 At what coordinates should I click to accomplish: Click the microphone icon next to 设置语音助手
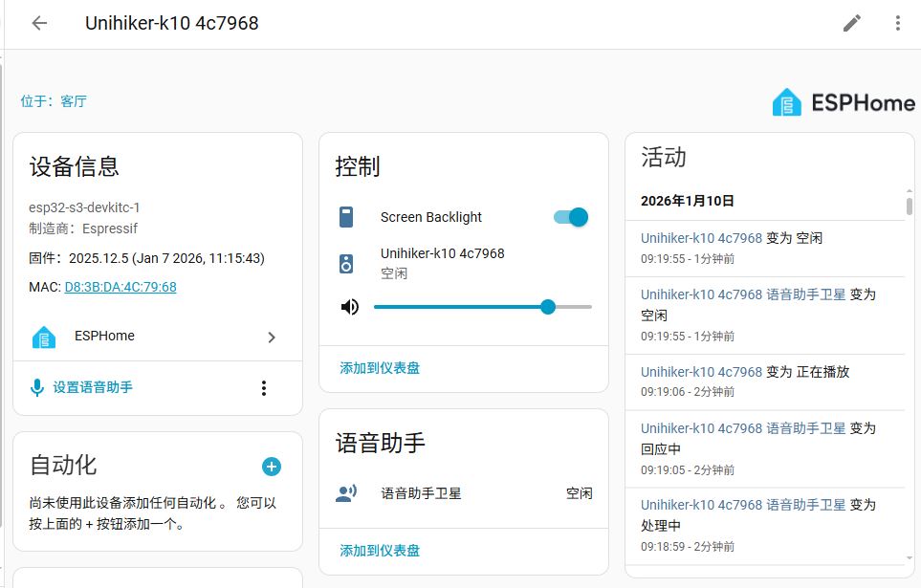pos(37,388)
